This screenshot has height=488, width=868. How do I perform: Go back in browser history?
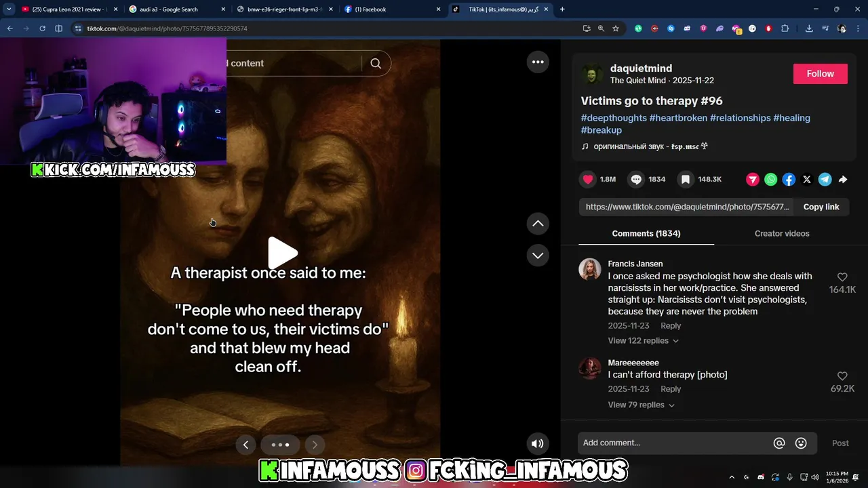click(9, 28)
